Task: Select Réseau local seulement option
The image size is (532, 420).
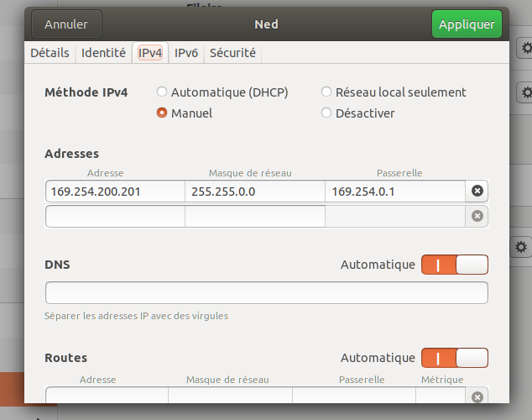Action: pyautogui.click(x=326, y=92)
